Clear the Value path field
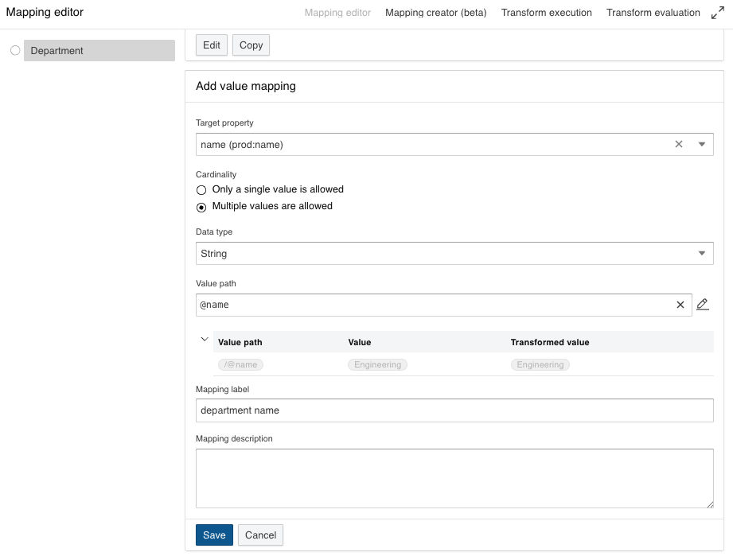 tap(680, 305)
